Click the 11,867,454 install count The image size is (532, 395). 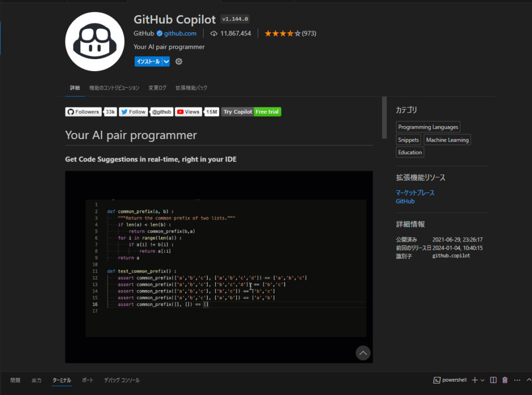tap(235, 33)
